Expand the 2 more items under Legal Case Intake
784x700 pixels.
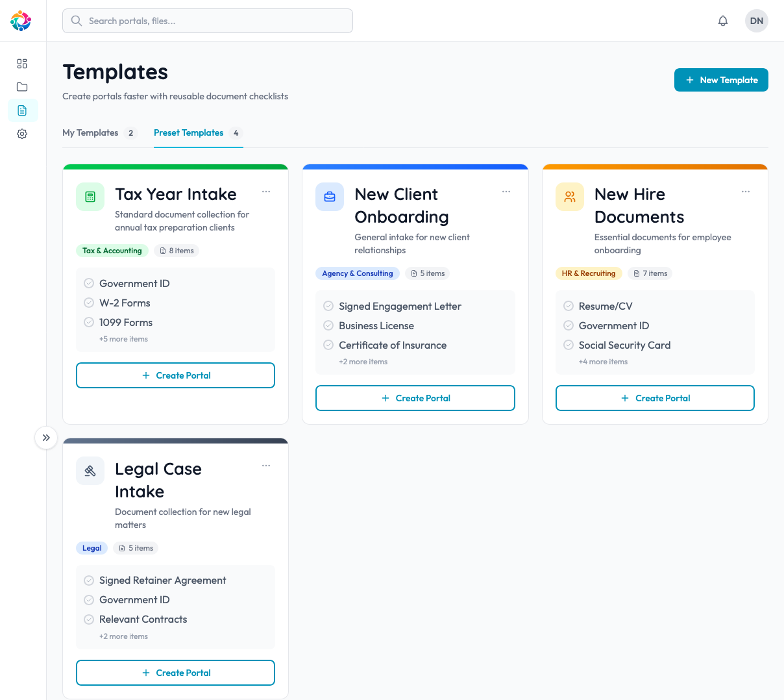(x=124, y=636)
